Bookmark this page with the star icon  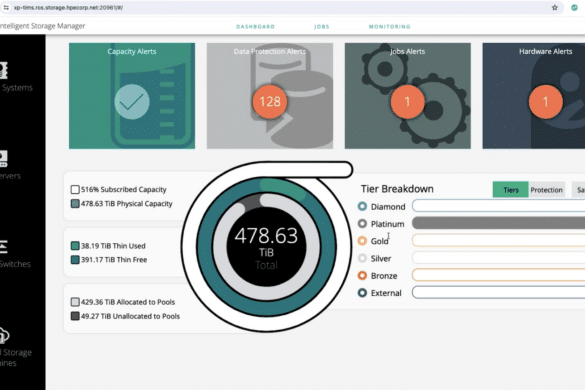click(x=555, y=7)
